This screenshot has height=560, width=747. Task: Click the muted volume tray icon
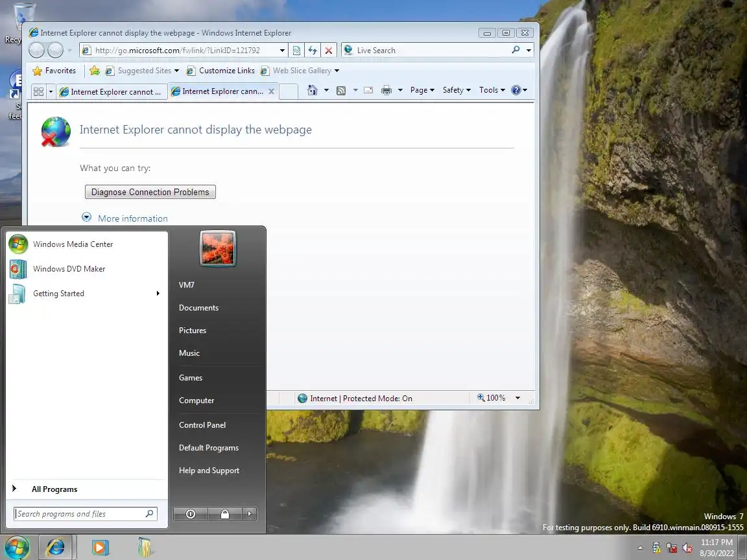(x=687, y=548)
